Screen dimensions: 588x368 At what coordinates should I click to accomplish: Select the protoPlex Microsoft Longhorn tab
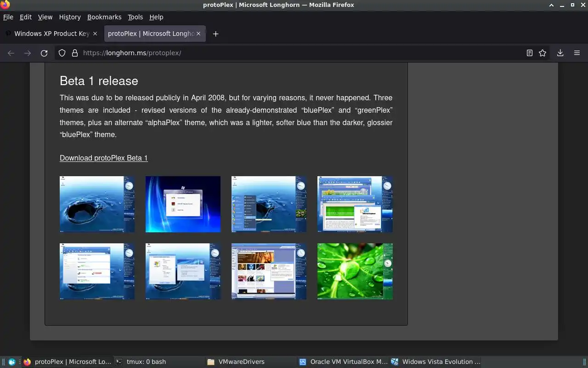(155, 34)
